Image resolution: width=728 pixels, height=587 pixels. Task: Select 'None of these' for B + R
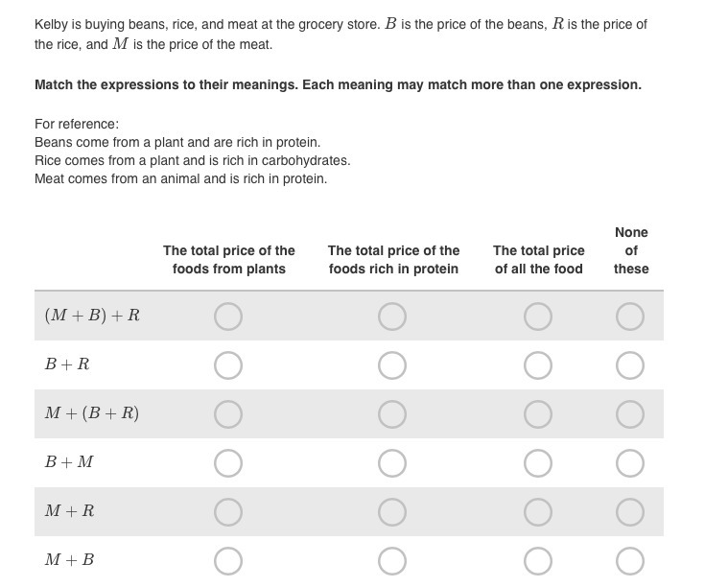click(629, 365)
